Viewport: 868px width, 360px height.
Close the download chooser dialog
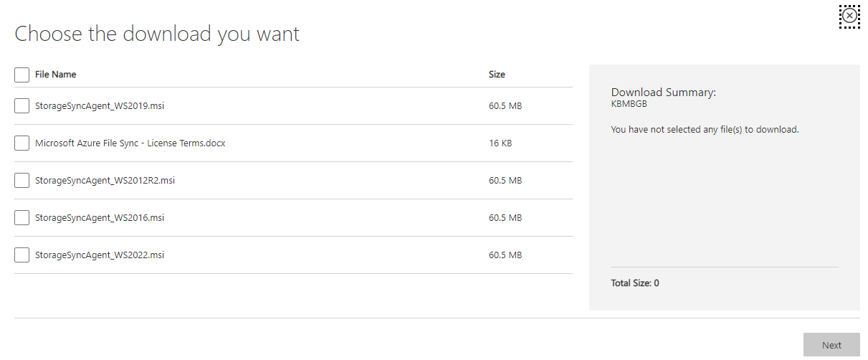point(849,16)
